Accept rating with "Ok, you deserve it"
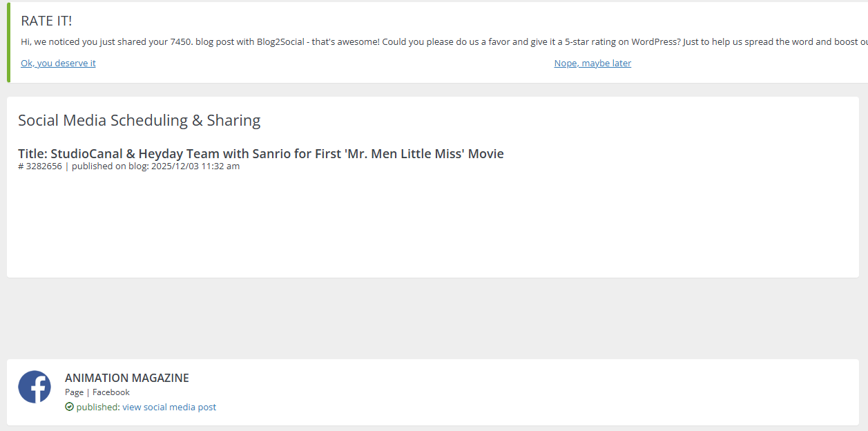The height and width of the screenshot is (431, 868). [x=58, y=63]
